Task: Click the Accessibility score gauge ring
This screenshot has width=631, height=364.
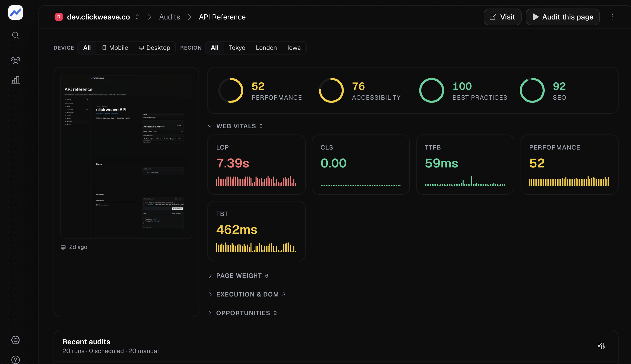Action: point(331,90)
